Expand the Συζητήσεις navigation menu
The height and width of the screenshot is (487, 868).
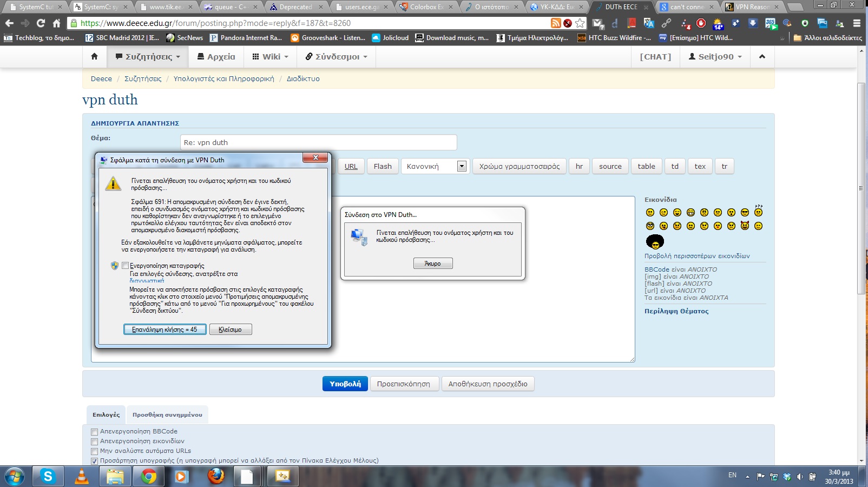point(148,56)
